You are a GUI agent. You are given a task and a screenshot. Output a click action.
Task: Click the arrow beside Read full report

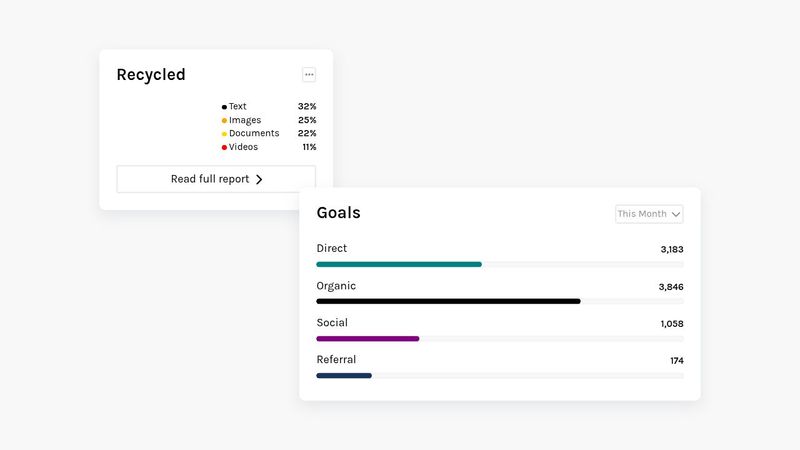[259, 180]
